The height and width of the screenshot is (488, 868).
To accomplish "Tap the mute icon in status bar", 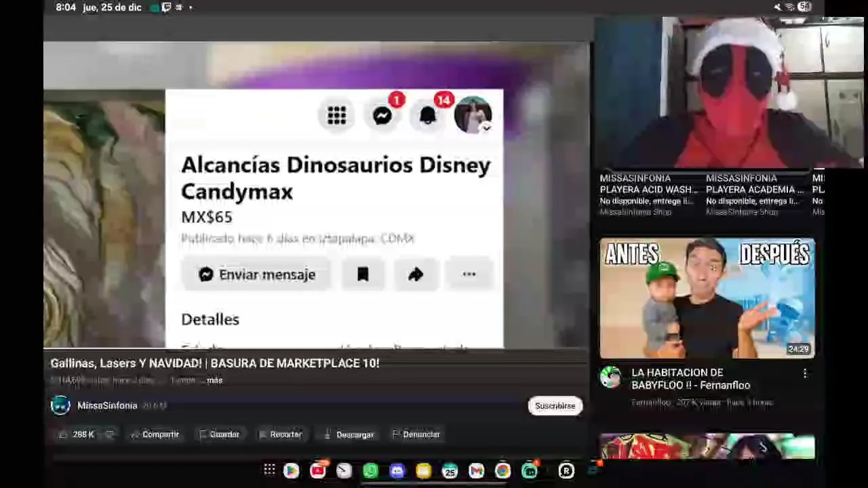I will (x=777, y=7).
